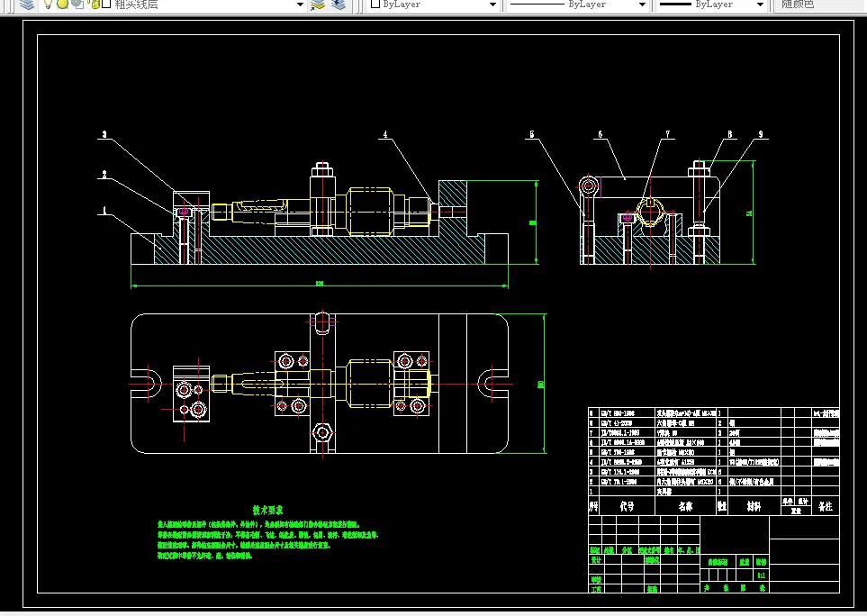Select the 520 length dimension text
The image size is (867, 616).
320,283
